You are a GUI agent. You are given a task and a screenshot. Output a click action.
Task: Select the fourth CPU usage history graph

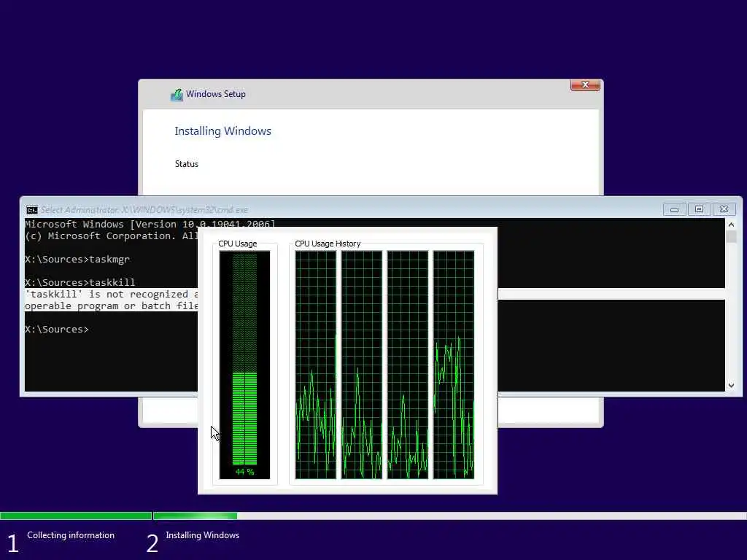[454, 365]
